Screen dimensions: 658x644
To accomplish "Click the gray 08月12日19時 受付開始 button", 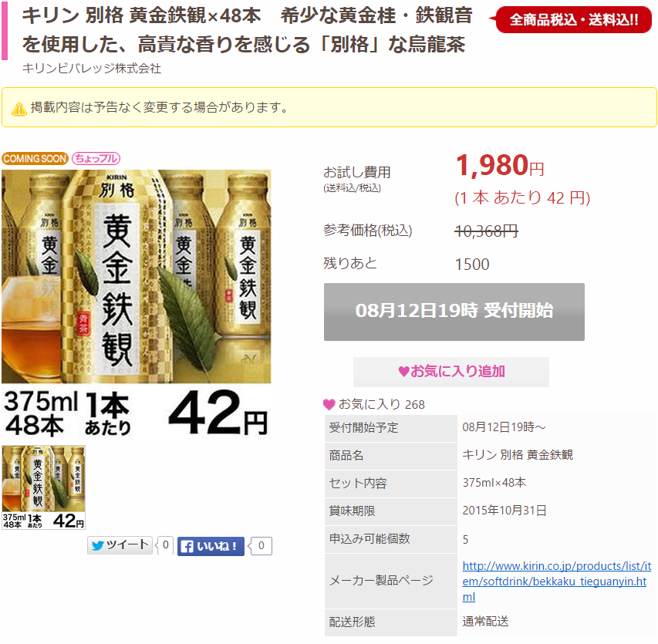I will pyautogui.click(x=454, y=312).
